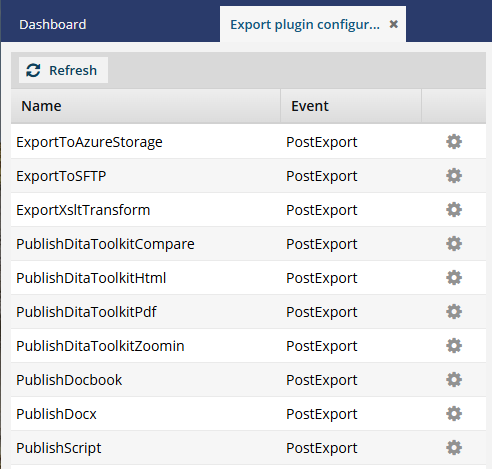
Task: Select the ExportXsltTransform name cell
Action: click(x=146, y=210)
